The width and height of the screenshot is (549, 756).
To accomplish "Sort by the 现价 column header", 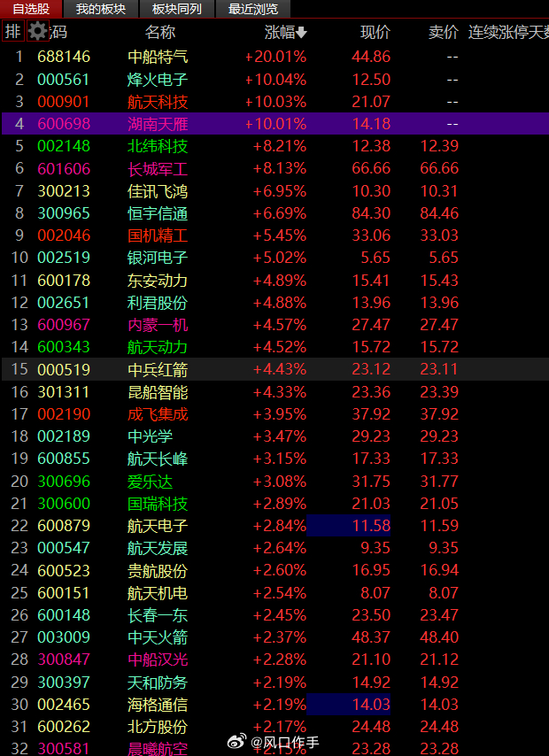I will coord(375,33).
